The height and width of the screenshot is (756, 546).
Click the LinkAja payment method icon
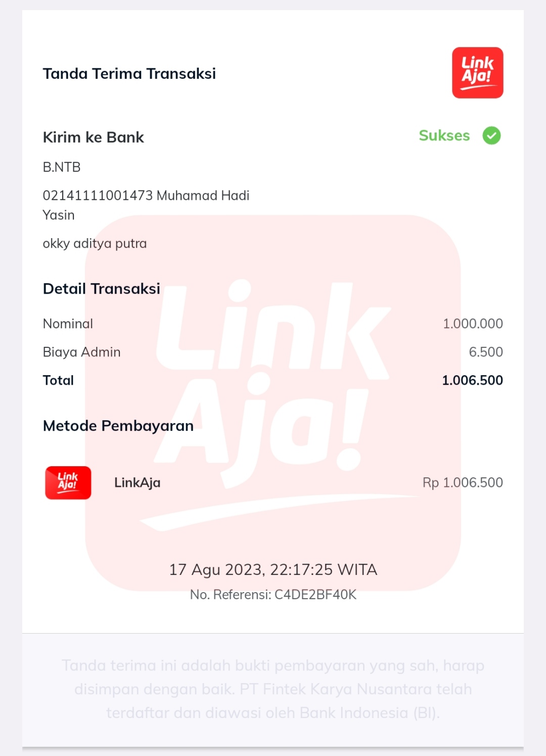tap(68, 483)
